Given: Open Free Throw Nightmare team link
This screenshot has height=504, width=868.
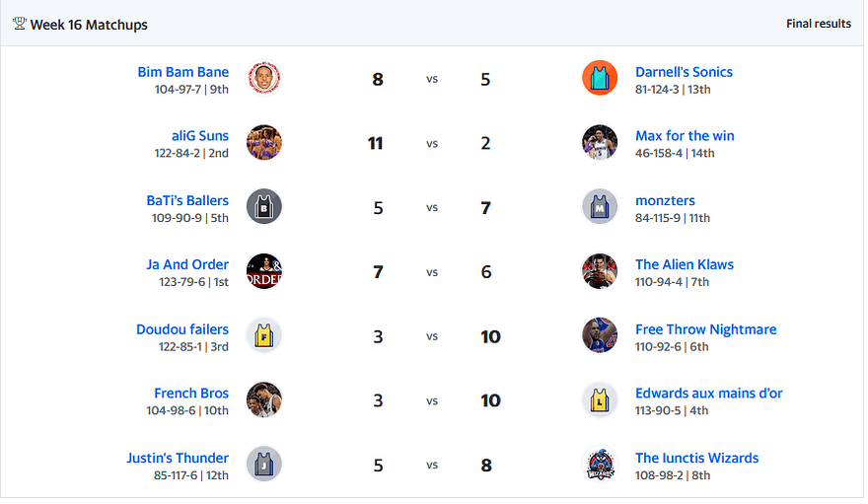Looking at the screenshot, I should click(x=705, y=329).
